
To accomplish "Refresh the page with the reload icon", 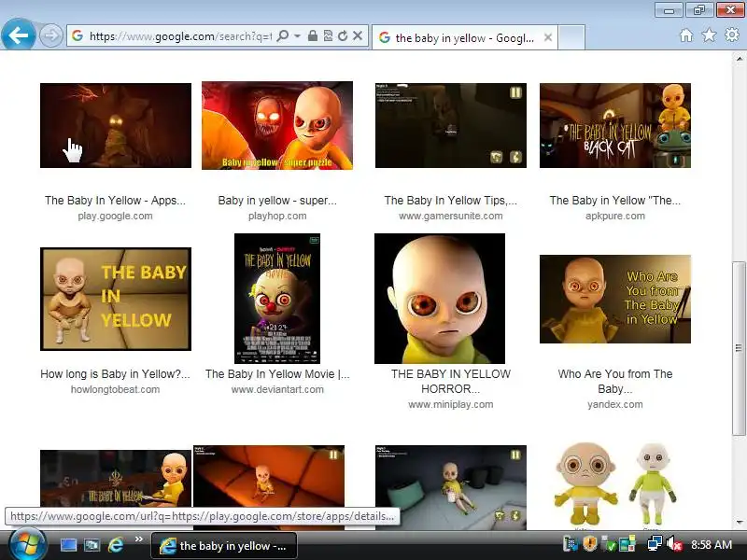I will point(343,35).
